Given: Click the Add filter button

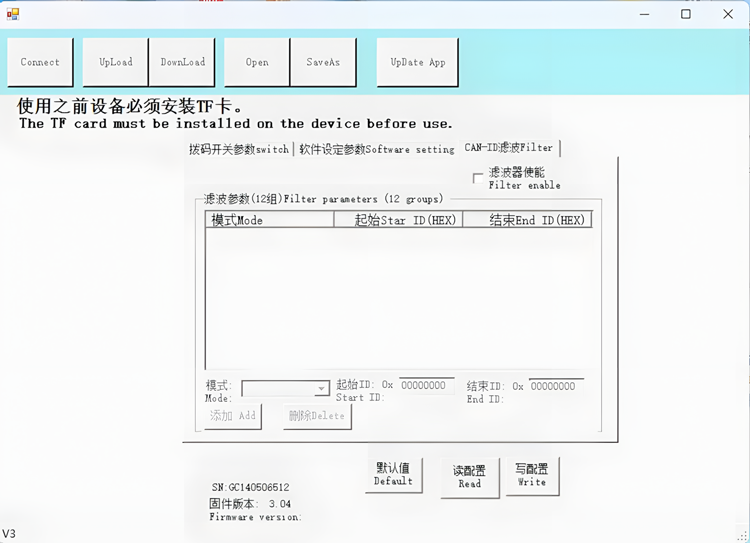Looking at the screenshot, I should 233,416.
